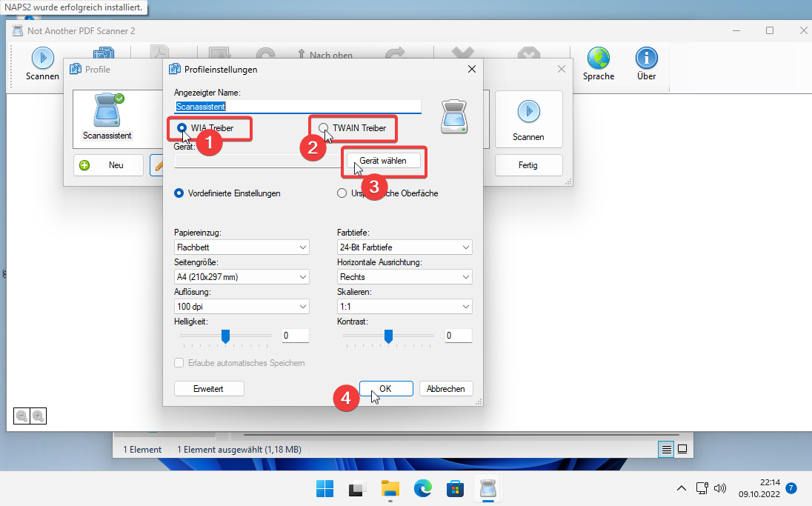Confirm with the OK button

click(x=386, y=388)
